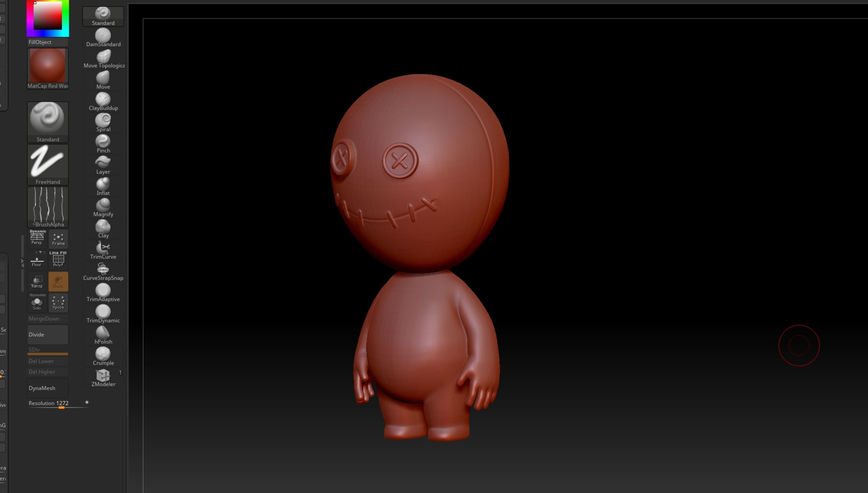Toggle Ghost transparency mode
Viewport: 868px width, 493px height.
click(x=58, y=281)
